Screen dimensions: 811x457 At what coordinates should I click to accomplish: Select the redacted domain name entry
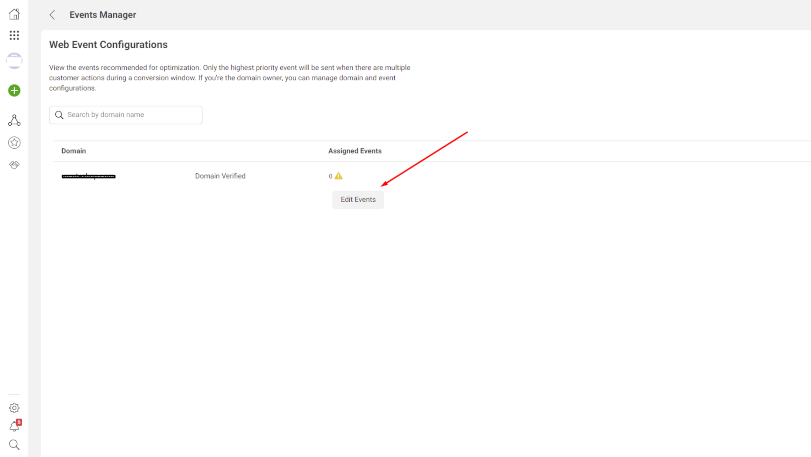click(x=88, y=176)
